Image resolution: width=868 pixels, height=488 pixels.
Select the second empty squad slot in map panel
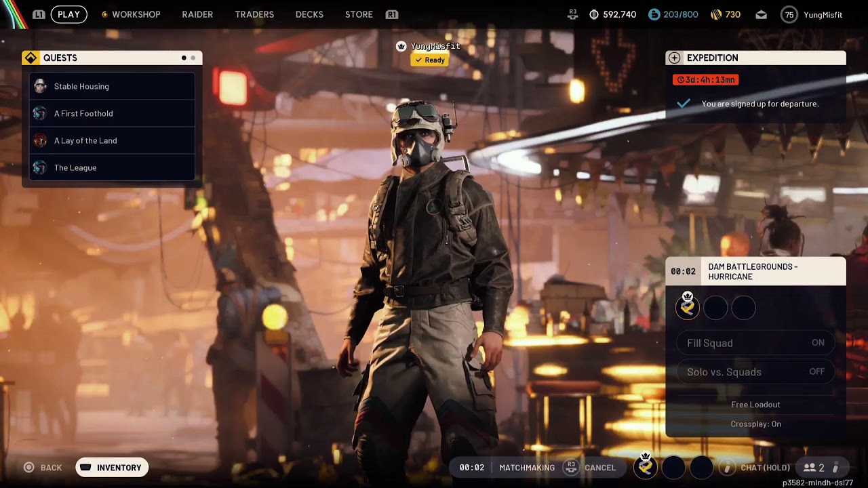pos(715,308)
